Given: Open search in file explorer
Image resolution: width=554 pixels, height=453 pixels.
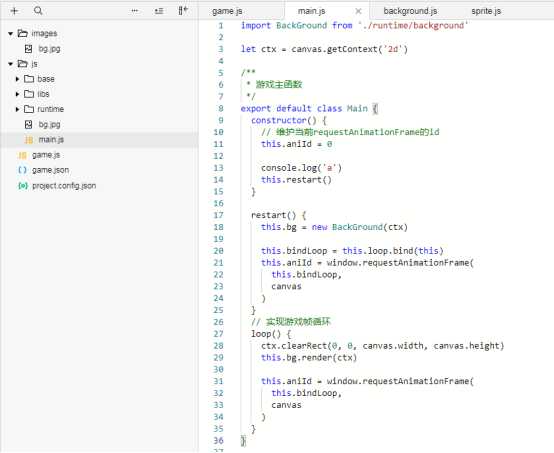Looking at the screenshot, I should 38,11.
